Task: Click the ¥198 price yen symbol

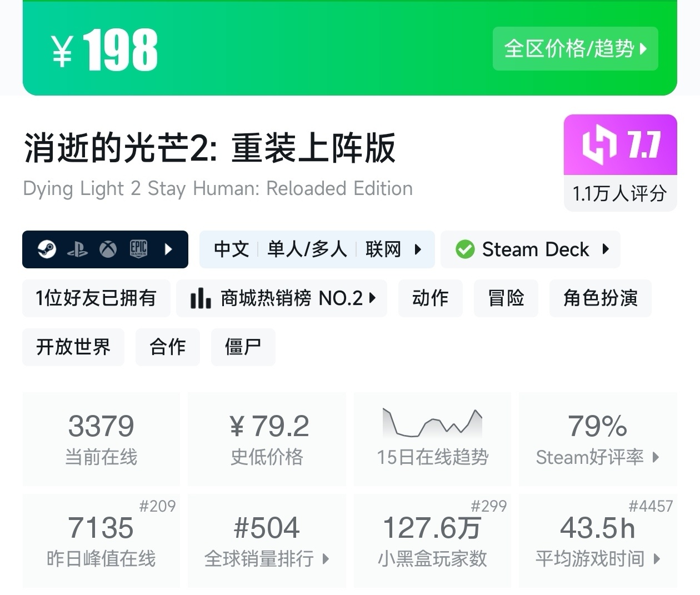Action: coord(62,51)
